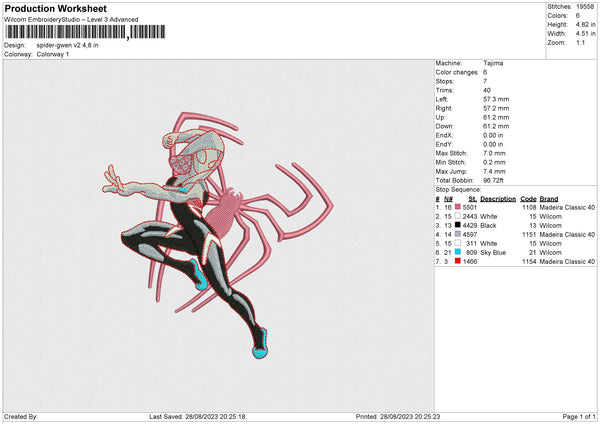Click the code 1108 in the first row
Screen dimensions: 600x424
(x=529, y=207)
